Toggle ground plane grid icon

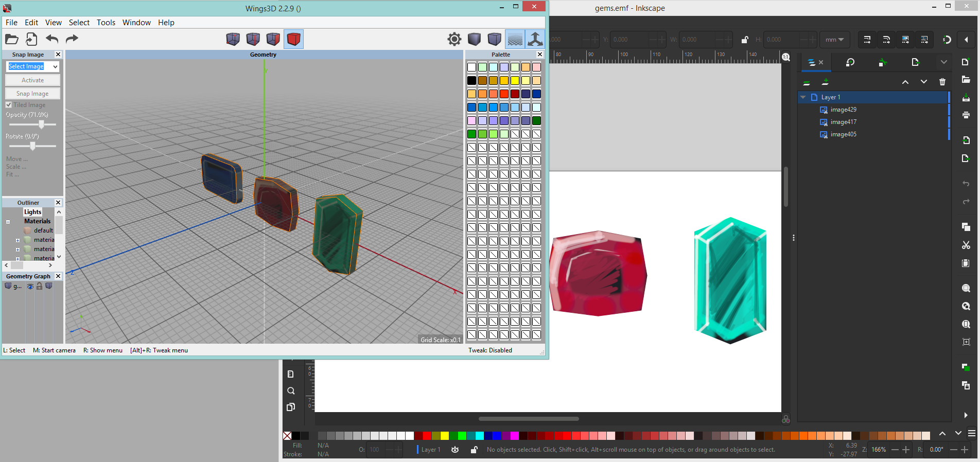tap(515, 39)
